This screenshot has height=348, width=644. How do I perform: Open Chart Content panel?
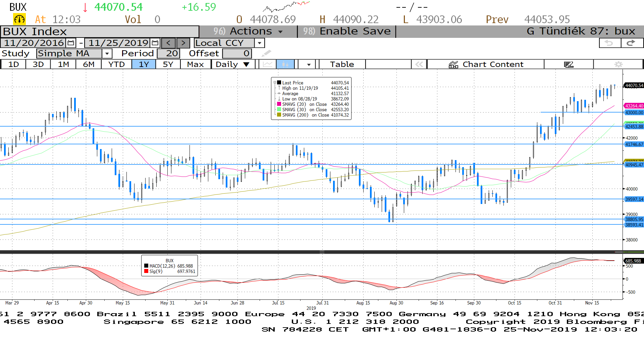point(486,64)
